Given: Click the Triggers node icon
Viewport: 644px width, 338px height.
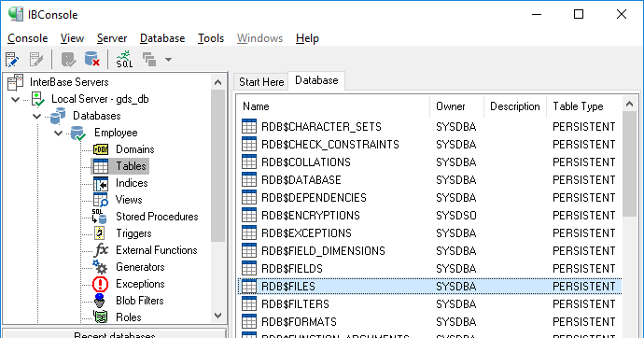Looking at the screenshot, I should click(99, 233).
